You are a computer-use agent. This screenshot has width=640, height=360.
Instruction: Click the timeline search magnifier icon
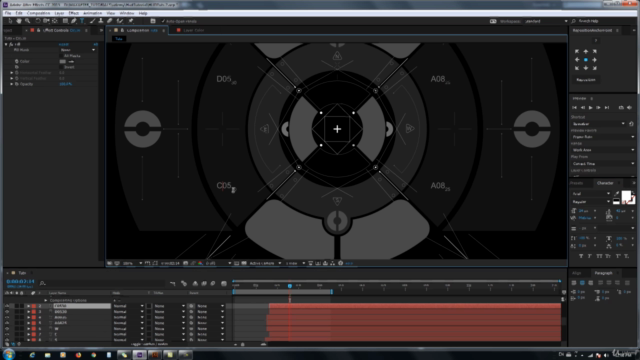point(42,282)
